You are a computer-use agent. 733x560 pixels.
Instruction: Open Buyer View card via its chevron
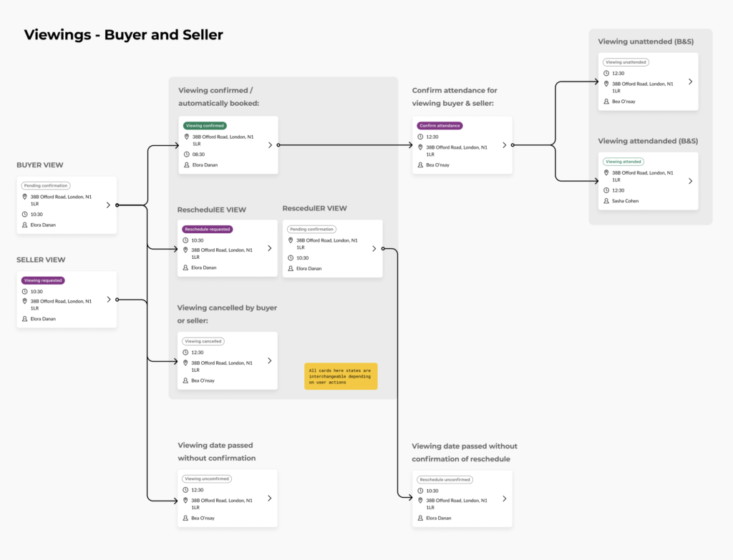108,205
